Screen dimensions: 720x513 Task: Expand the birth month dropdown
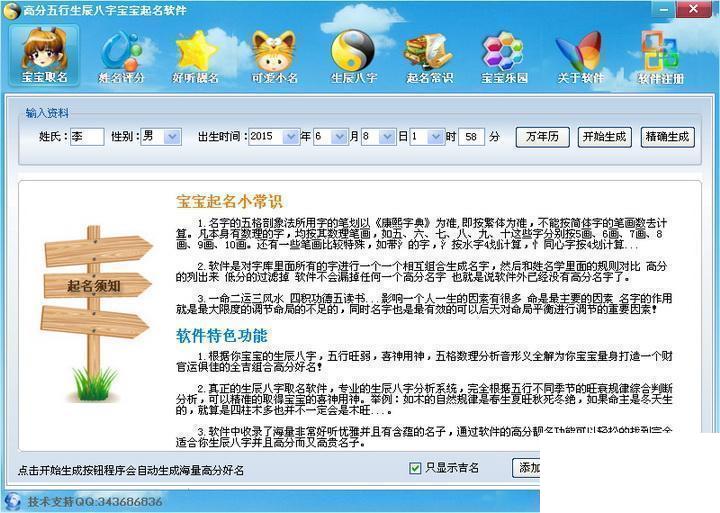pyautogui.click(x=339, y=136)
